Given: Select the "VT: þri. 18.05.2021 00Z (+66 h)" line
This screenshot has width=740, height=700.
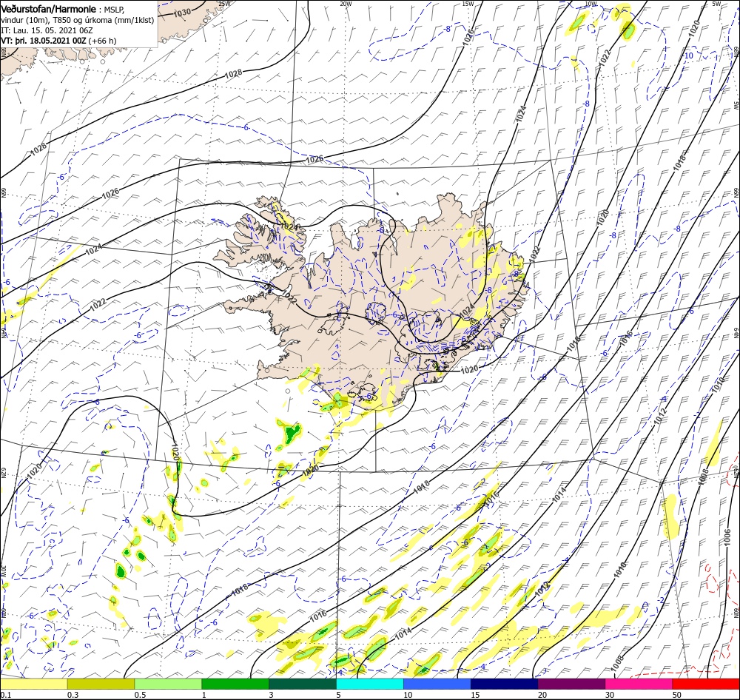Looking at the screenshot, I should point(58,41).
